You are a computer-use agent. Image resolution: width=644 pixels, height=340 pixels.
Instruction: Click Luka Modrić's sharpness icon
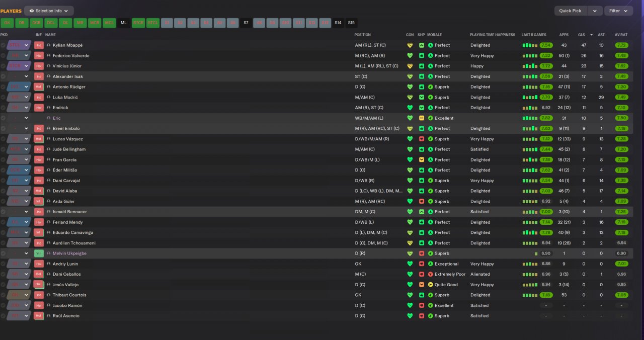point(422,98)
